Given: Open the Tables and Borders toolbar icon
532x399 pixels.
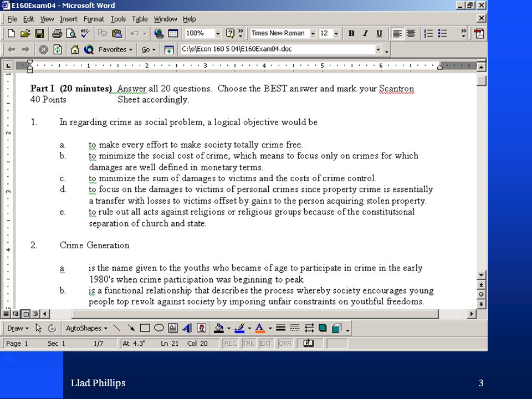Looking at the screenshot, I should [173, 33].
